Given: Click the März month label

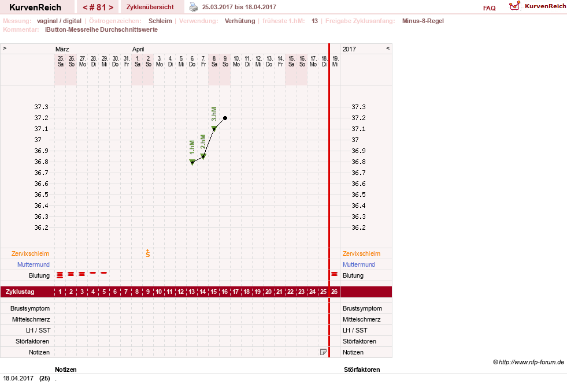Looking at the screenshot, I should (62, 49).
